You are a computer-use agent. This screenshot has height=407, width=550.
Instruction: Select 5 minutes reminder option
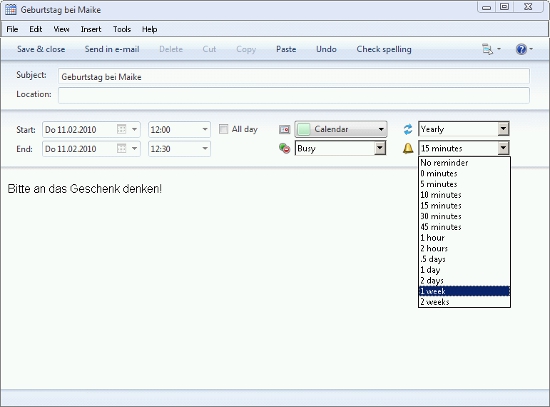(464, 184)
